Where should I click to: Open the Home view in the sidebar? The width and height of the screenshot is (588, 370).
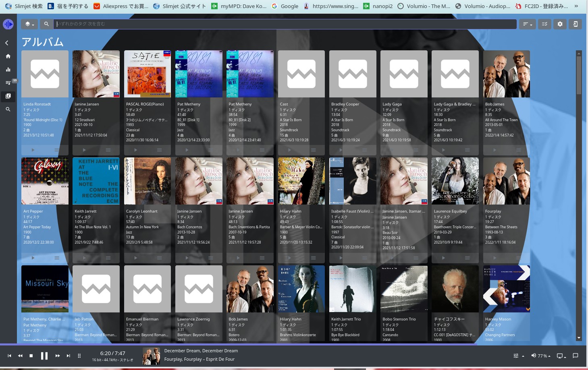[8, 56]
